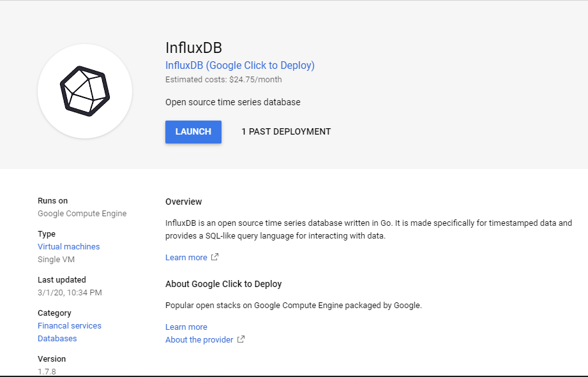Open Financial services category
The height and width of the screenshot is (377, 588).
(x=70, y=326)
